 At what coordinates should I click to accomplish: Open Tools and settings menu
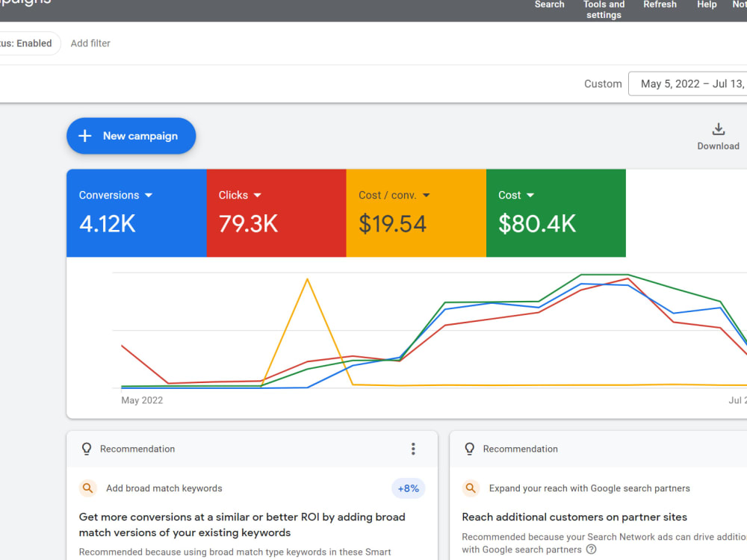(x=604, y=10)
